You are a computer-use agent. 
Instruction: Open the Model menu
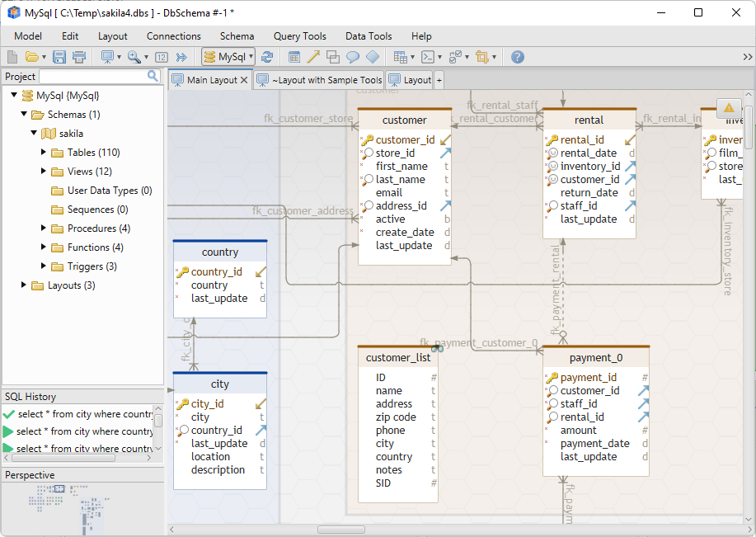pos(28,36)
